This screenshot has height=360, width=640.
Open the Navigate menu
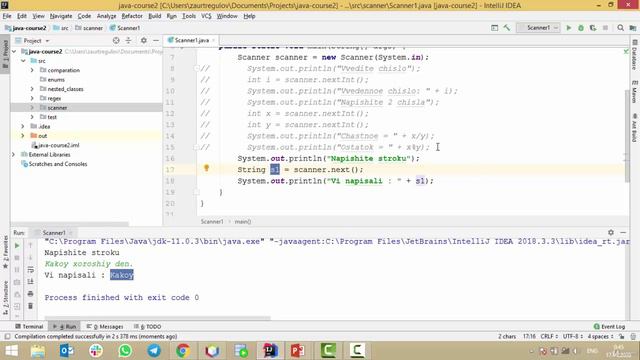click(61, 16)
